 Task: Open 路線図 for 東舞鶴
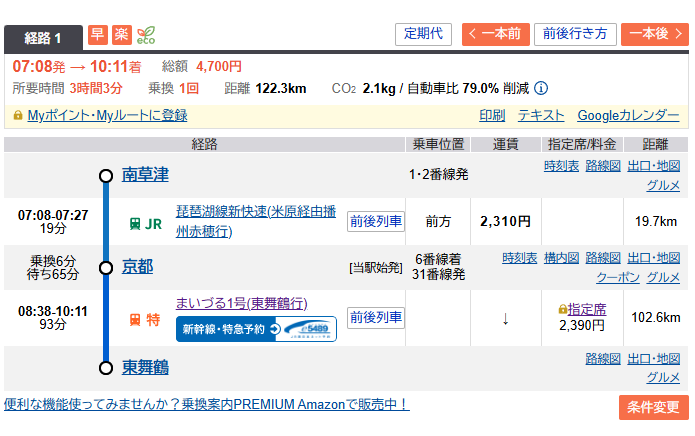click(x=603, y=358)
